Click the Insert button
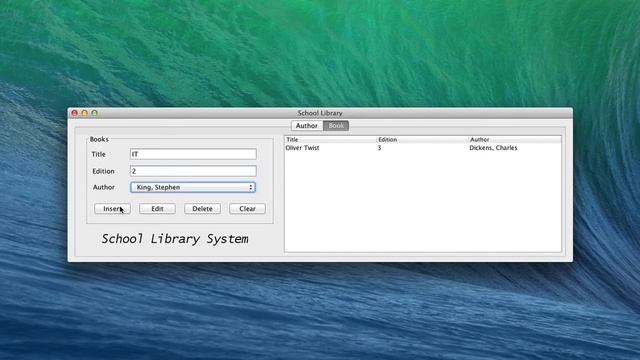This screenshot has height=360, width=640. 112,209
